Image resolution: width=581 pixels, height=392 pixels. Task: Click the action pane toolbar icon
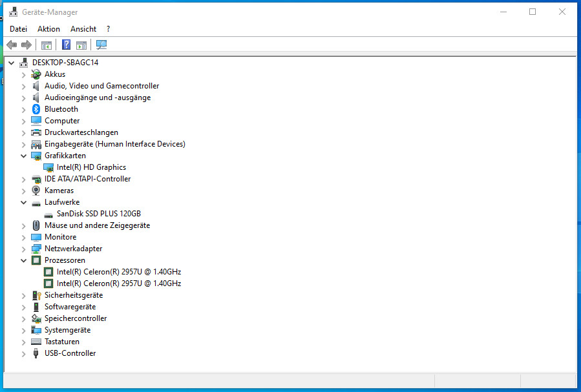click(x=81, y=45)
